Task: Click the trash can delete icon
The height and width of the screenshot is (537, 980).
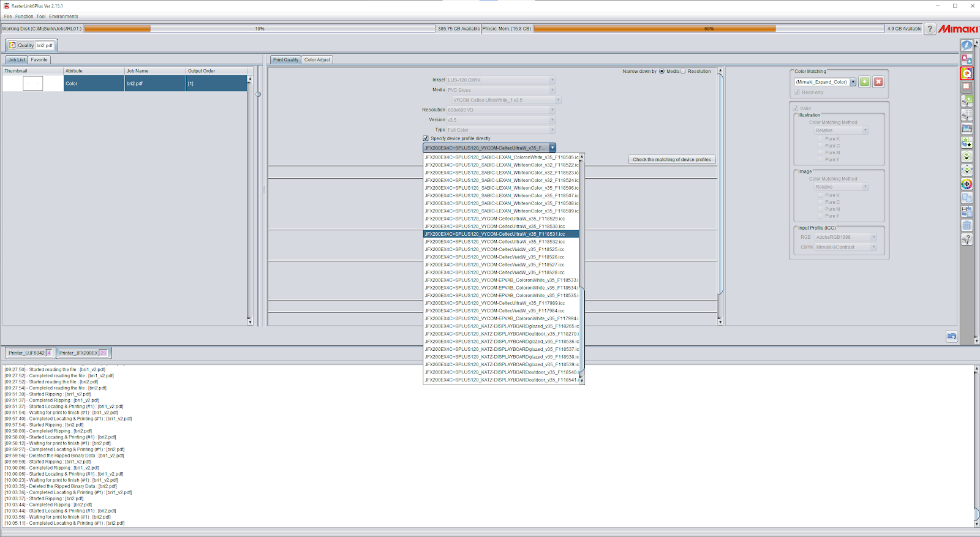Action: (x=967, y=225)
